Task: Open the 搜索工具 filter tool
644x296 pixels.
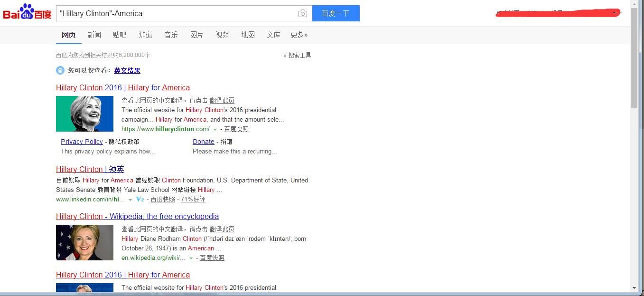Action: pos(297,55)
